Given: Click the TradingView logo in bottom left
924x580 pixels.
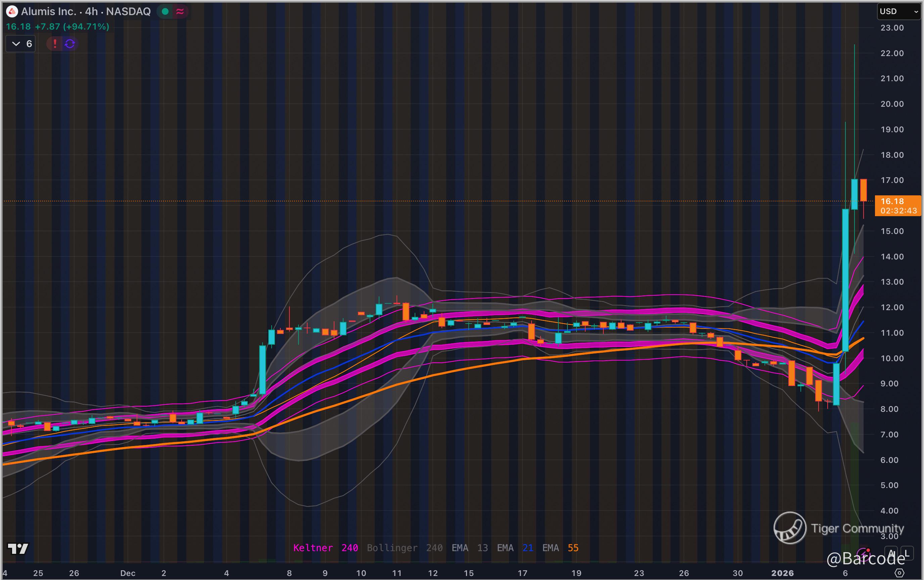Looking at the screenshot, I should 18,548.
